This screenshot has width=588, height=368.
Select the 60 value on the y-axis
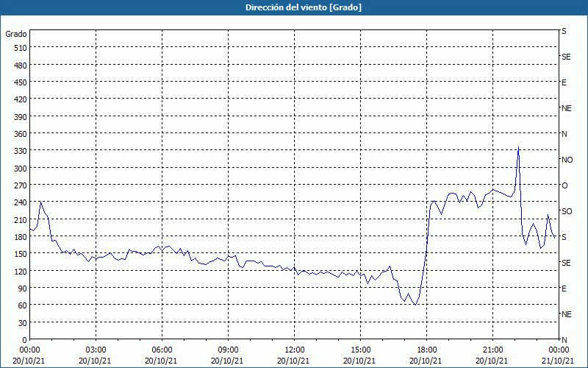(23, 305)
